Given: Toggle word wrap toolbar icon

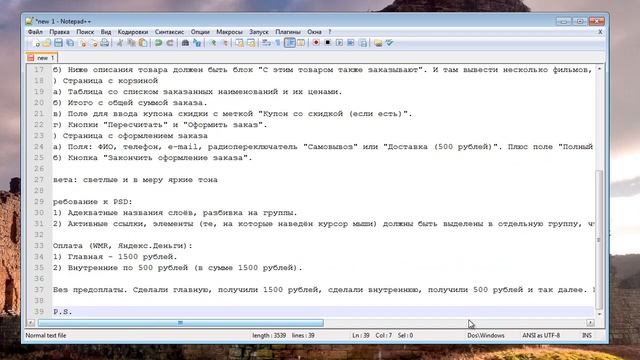Looking at the screenshot, I should tap(267, 43).
